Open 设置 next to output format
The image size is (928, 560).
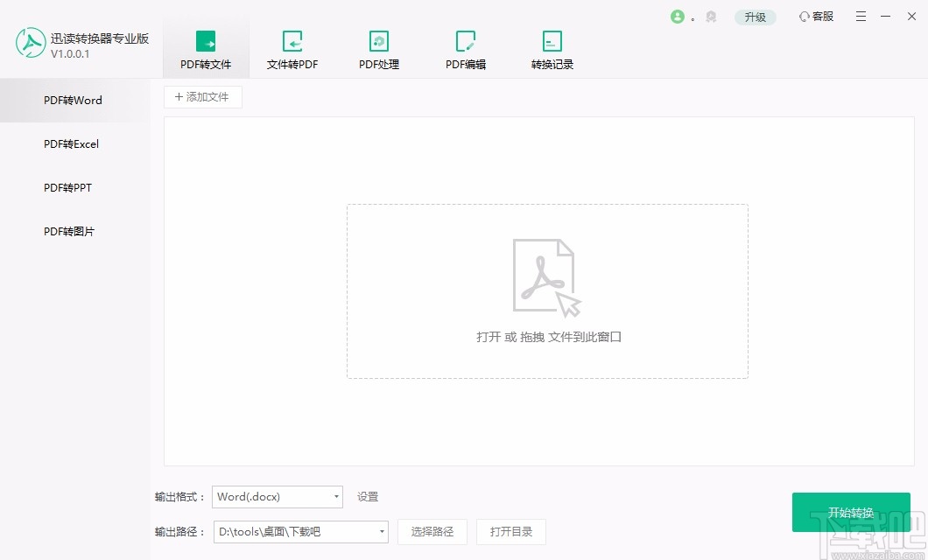367,496
